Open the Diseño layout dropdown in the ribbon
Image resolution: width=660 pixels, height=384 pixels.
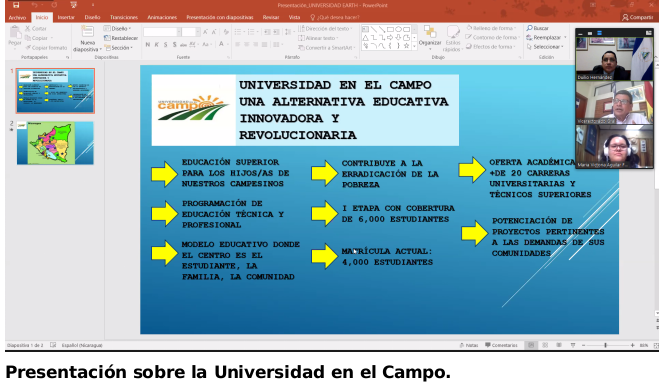pos(117,29)
